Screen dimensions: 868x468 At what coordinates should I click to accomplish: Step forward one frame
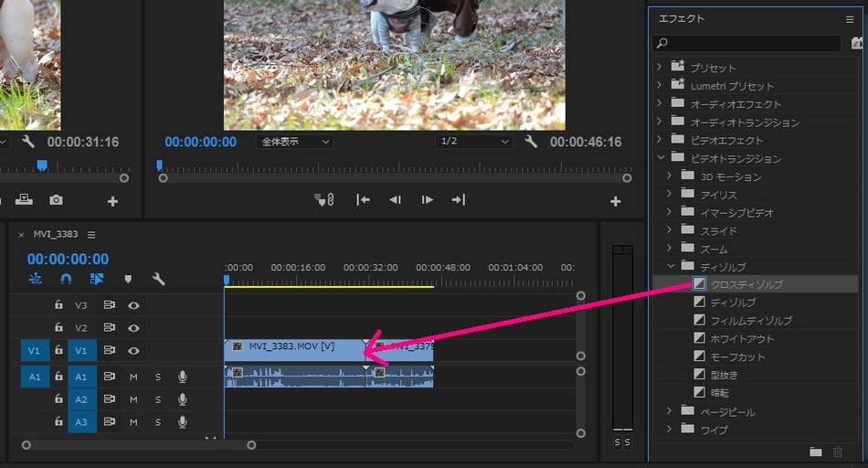pyautogui.click(x=427, y=200)
